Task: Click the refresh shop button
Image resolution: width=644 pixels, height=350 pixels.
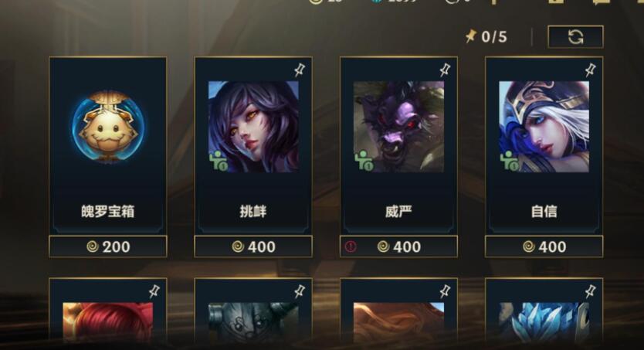Action: (x=575, y=37)
